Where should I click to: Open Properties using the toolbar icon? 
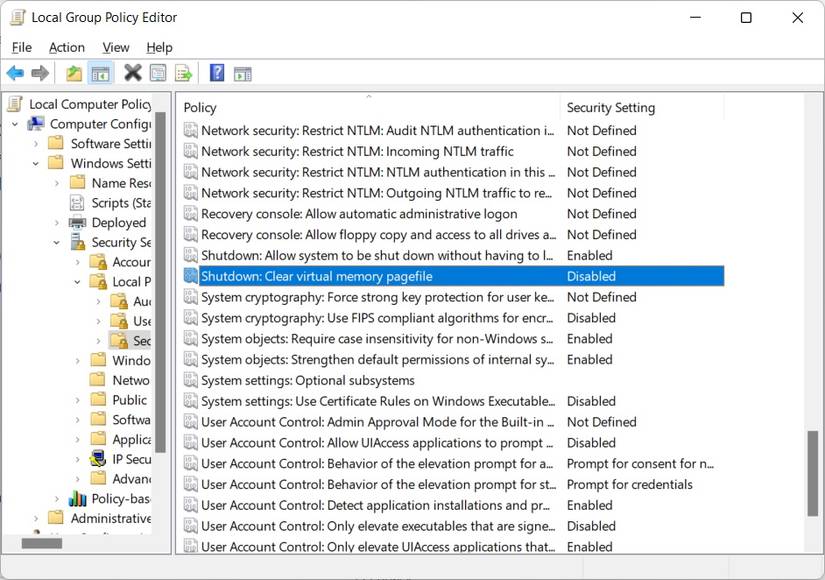158,72
